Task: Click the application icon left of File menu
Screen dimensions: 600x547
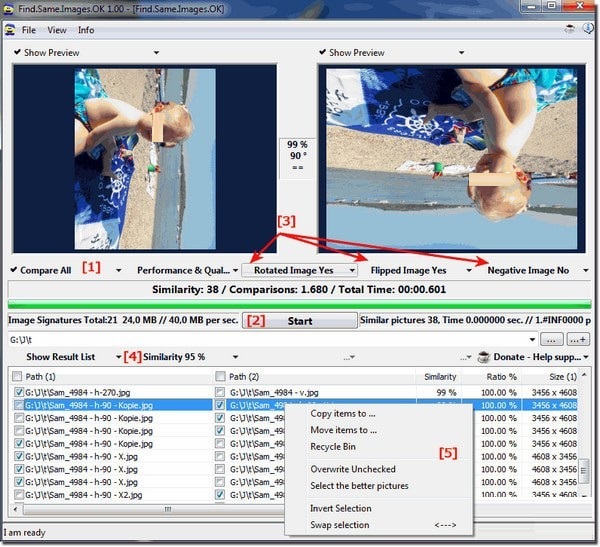Action: pyautogui.click(x=10, y=30)
